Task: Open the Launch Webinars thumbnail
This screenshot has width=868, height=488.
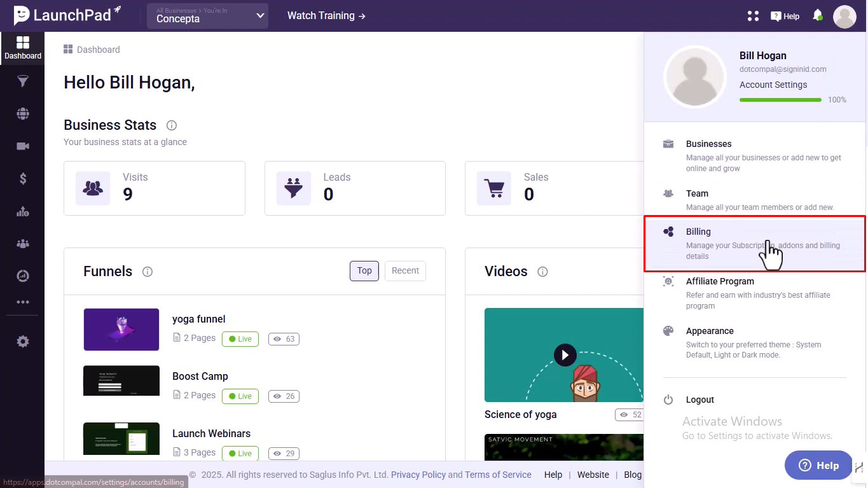Action: [x=121, y=439]
